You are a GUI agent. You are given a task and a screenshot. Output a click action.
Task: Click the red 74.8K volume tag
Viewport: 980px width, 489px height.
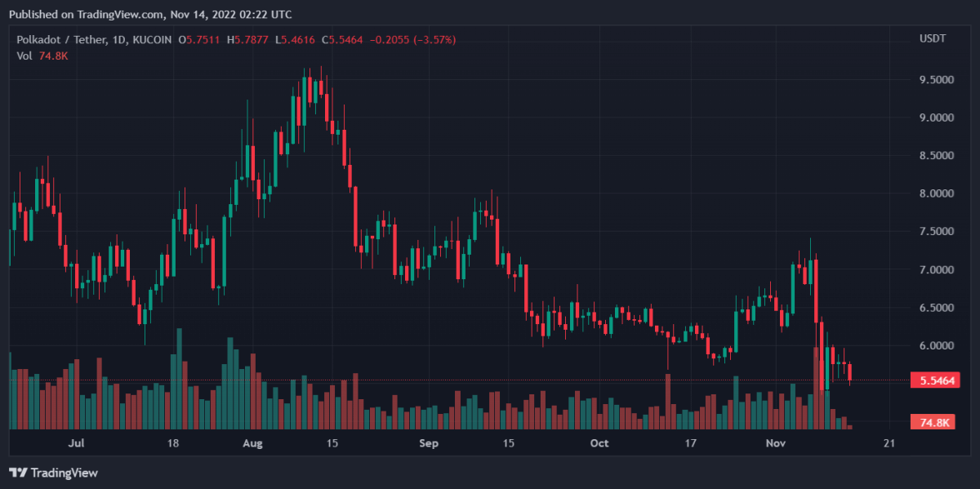point(934,422)
